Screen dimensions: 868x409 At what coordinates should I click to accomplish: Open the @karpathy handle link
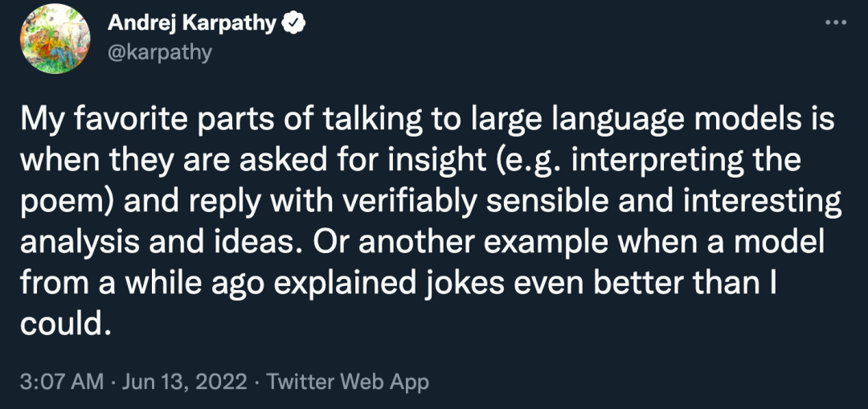point(159,52)
